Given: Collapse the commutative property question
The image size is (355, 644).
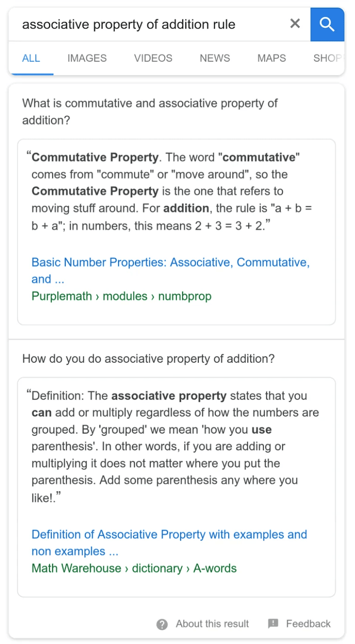Looking at the screenshot, I should coord(150,112).
